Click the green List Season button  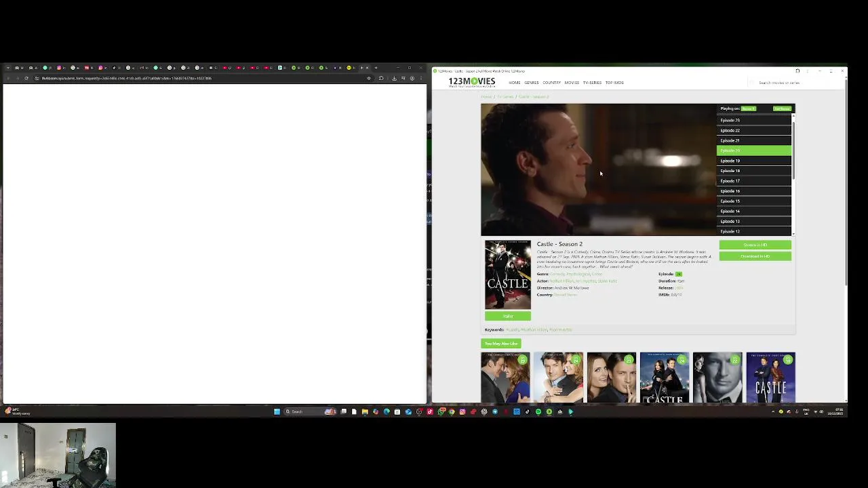pos(782,108)
